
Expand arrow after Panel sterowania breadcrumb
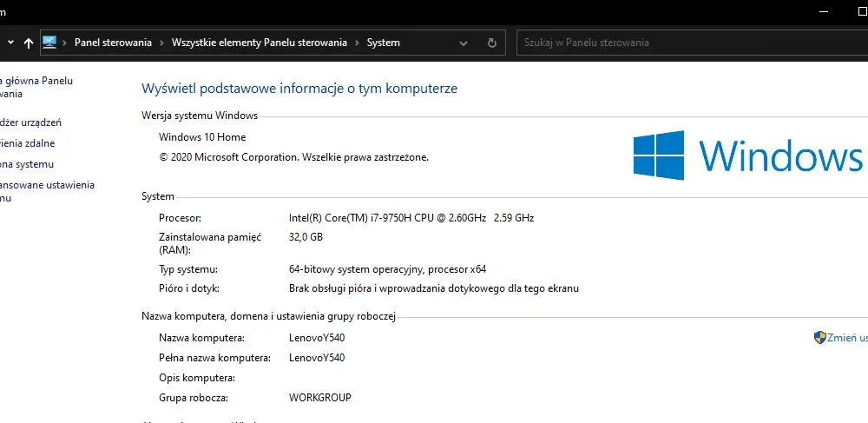pos(162,43)
